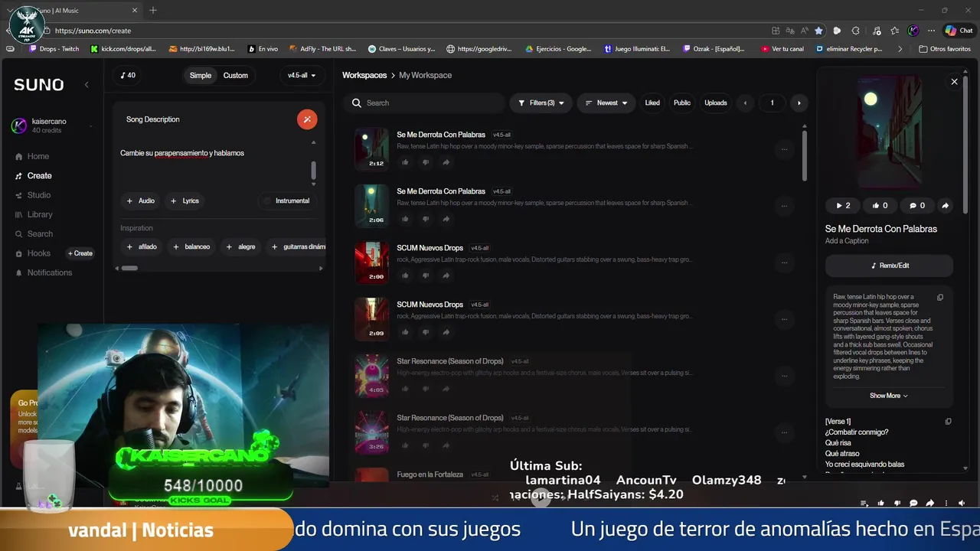Open more options for the 2:12 Se Me Derrota song
This screenshot has width=980, height=551.
point(784,149)
